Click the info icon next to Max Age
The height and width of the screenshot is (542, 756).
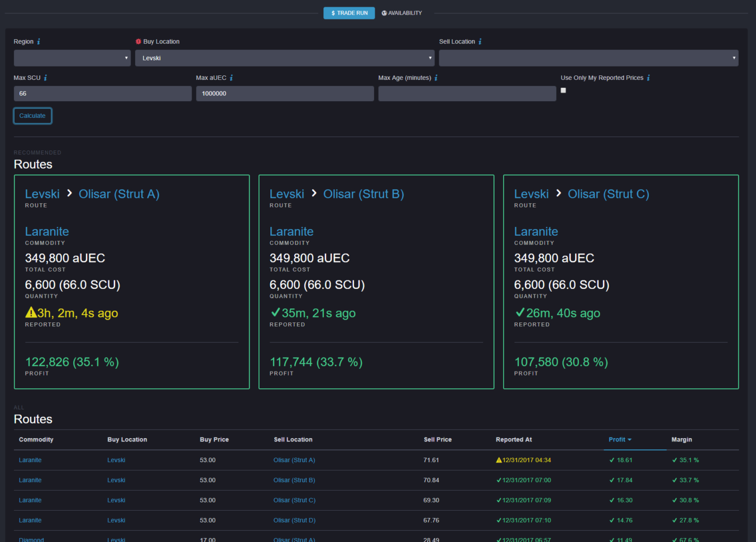437,78
